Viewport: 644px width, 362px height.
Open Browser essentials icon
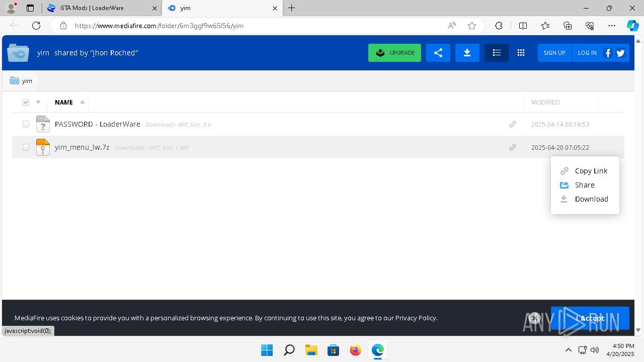pos(590,26)
